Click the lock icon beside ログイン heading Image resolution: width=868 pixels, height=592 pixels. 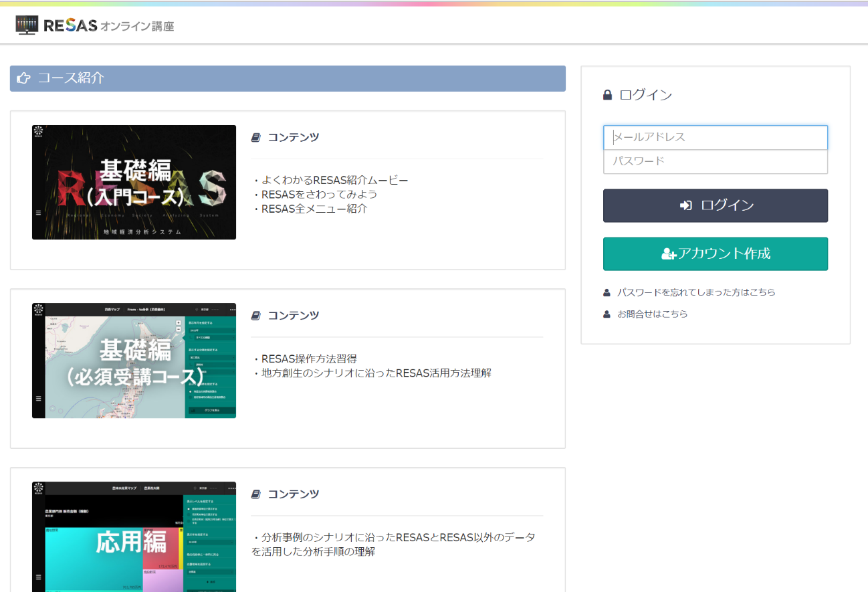pyautogui.click(x=607, y=95)
